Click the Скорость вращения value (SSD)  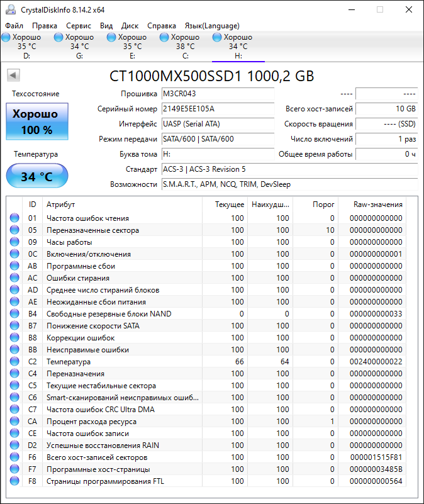[x=387, y=124]
